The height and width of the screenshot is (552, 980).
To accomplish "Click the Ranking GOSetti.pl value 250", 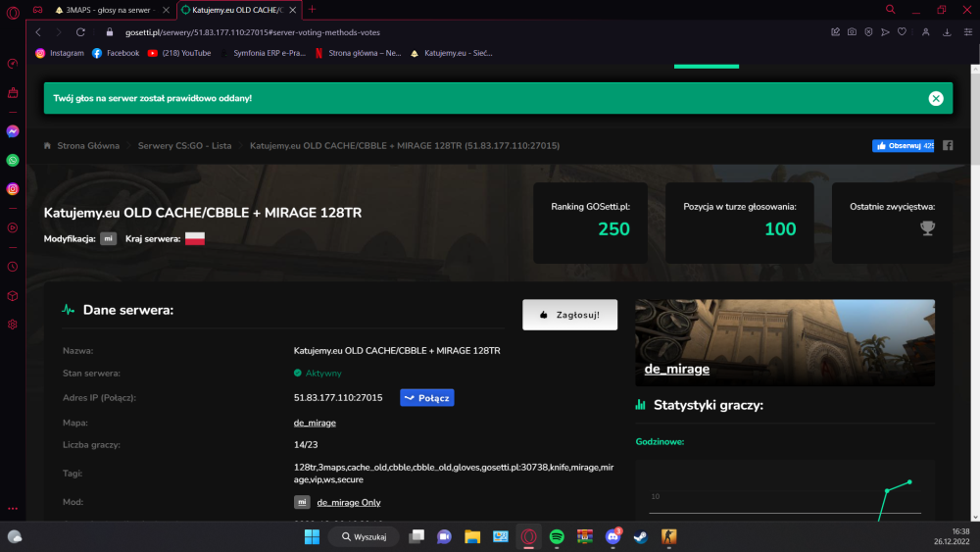I will click(x=613, y=228).
